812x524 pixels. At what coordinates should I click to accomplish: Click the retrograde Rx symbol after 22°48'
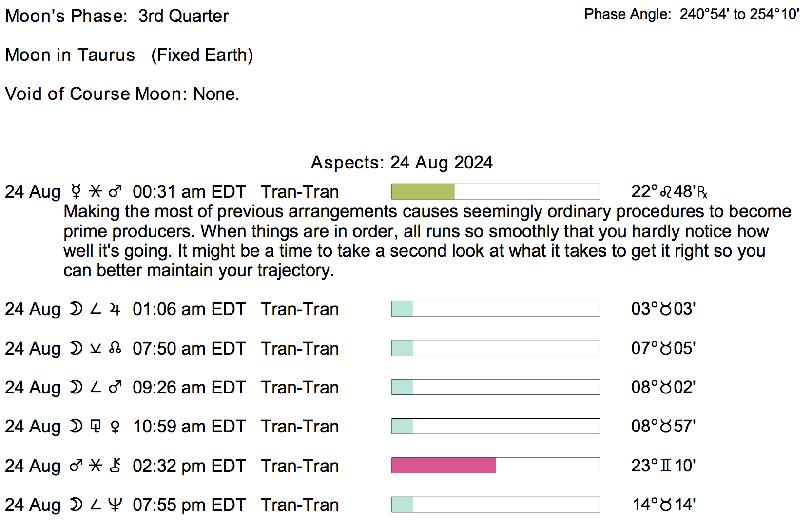[702, 193]
